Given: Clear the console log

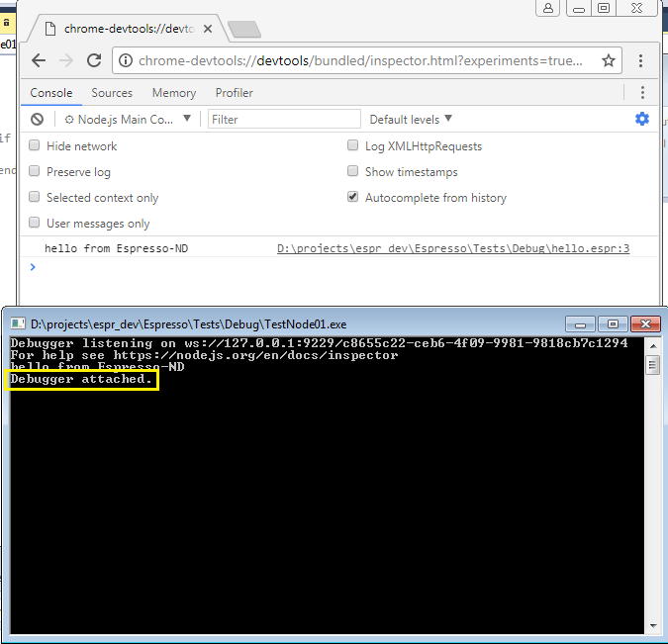Looking at the screenshot, I should tap(37, 120).
